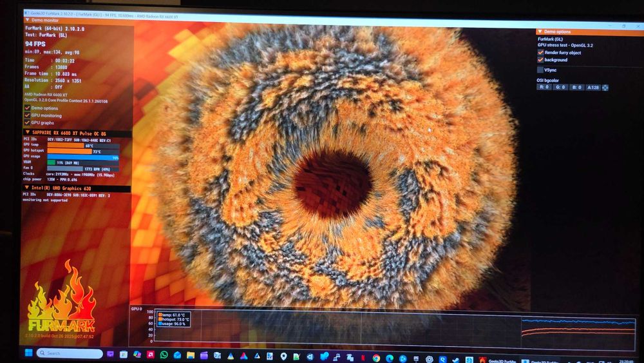This screenshot has width=644, height=363.
Task: Open the blue play-button taskbar icon
Action: (402, 358)
